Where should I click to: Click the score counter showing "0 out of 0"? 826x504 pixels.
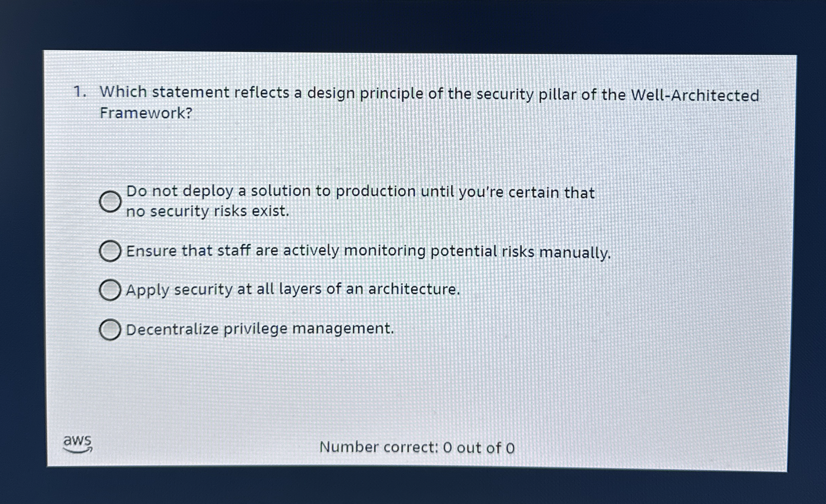(x=479, y=447)
